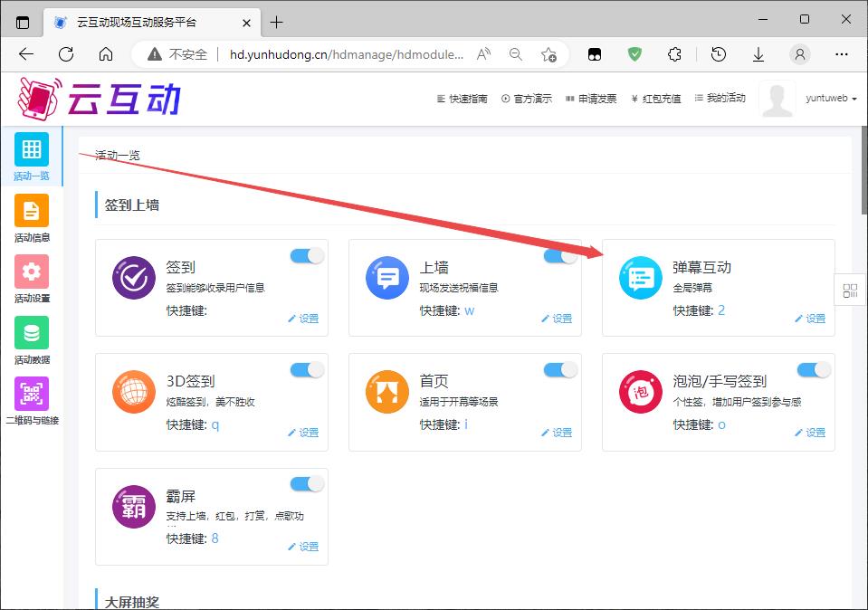
Task: Toggle the 签到 module switch
Action: point(307,256)
